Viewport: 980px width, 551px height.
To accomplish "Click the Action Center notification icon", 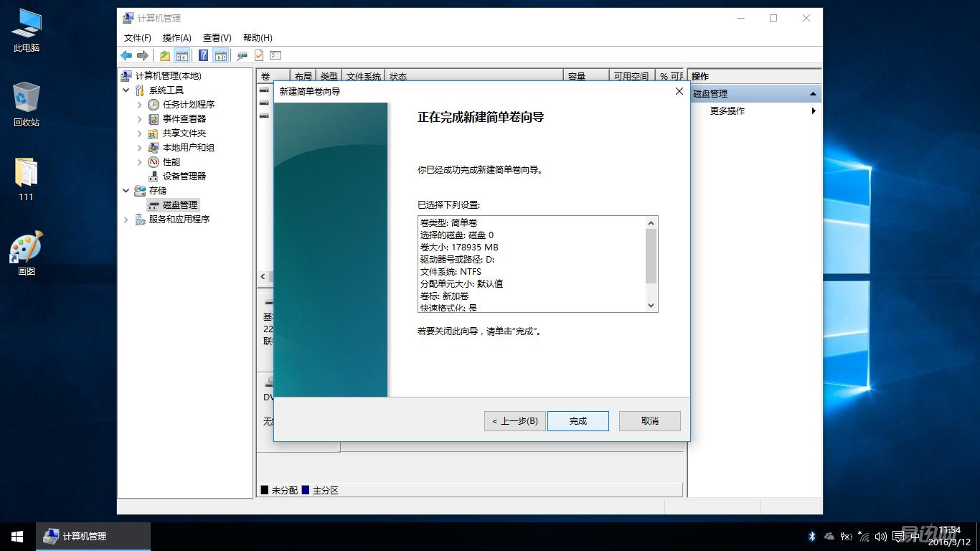I will coord(898,537).
